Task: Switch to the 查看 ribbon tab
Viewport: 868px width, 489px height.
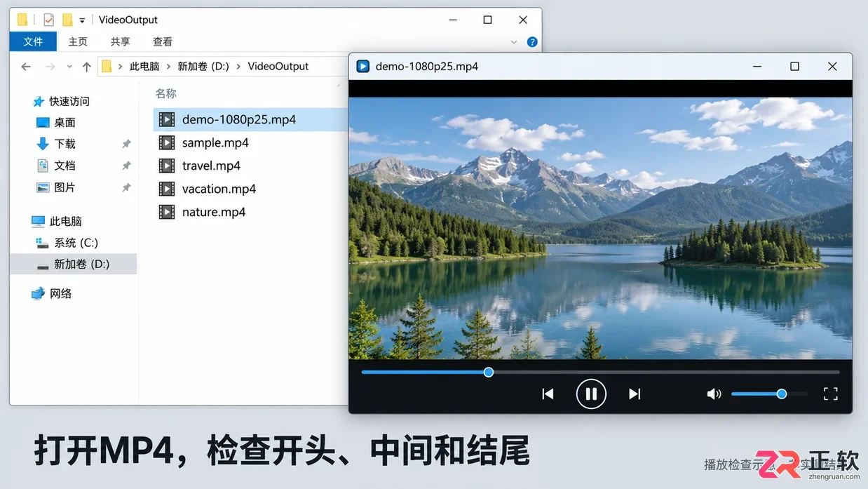Action: tap(163, 42)
